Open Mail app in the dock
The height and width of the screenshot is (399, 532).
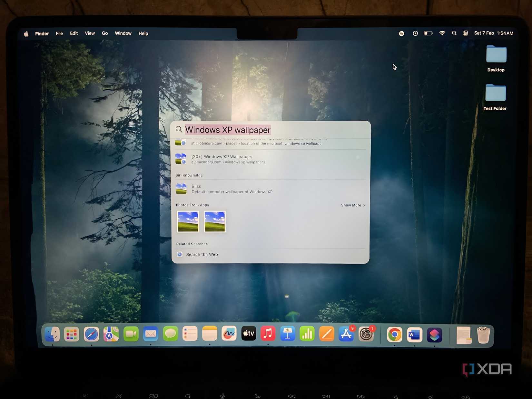(x=151, y=334)
